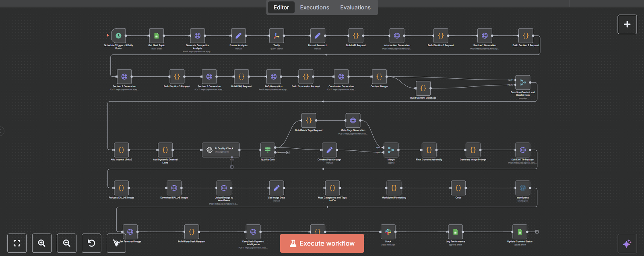The width and height of the screenshot is (644, 256).
Task: Open the FAQ Generation node
Action: pos(274,77)
